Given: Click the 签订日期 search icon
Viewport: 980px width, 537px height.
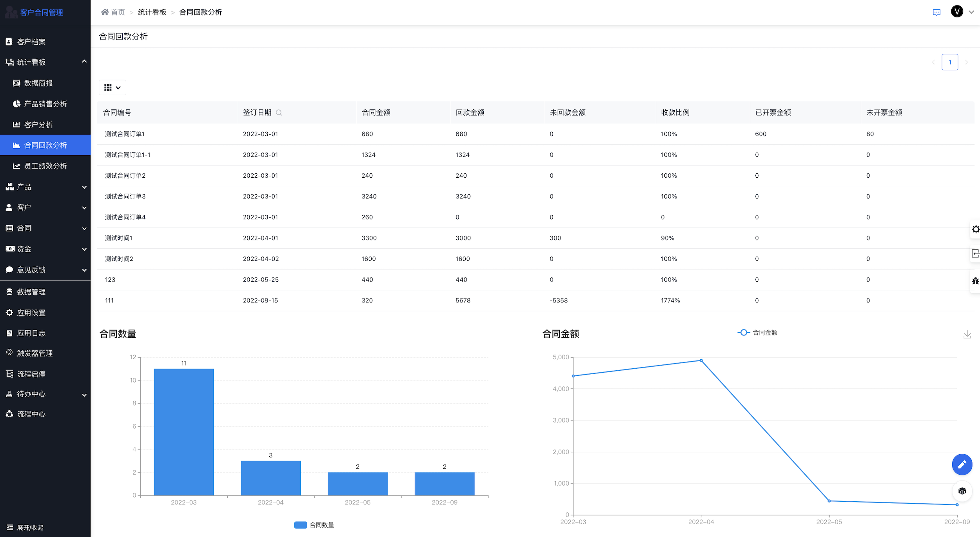Looking at the screenshot, I should click(x=279, y=113).
